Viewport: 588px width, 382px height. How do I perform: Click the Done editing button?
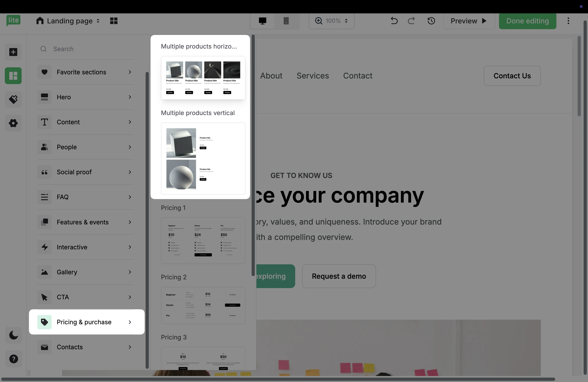[527, 21]
